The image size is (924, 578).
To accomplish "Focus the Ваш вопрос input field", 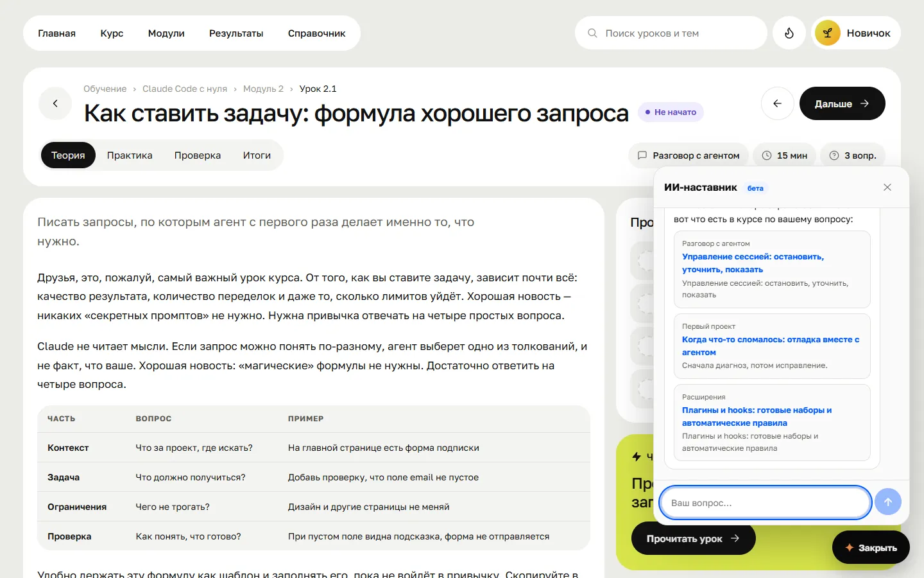I will pyautogui.click(x=766, y=502).
